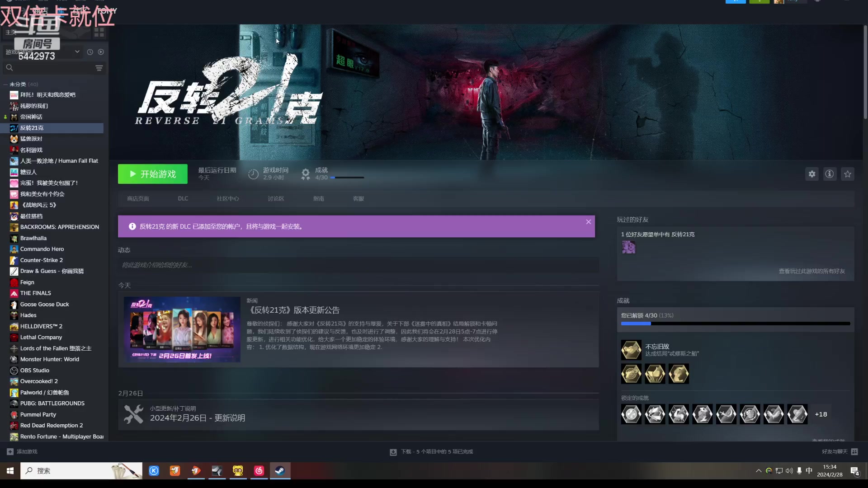The image size is (868, 488).
Task: Click the Lethal Company game icon
Action: point(14,338)
